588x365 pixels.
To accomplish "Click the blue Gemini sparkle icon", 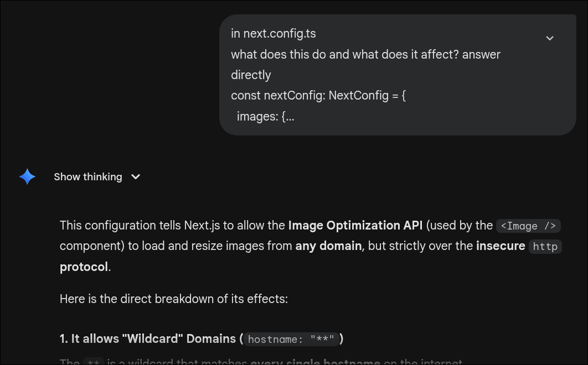I will (x=27, y=177).
